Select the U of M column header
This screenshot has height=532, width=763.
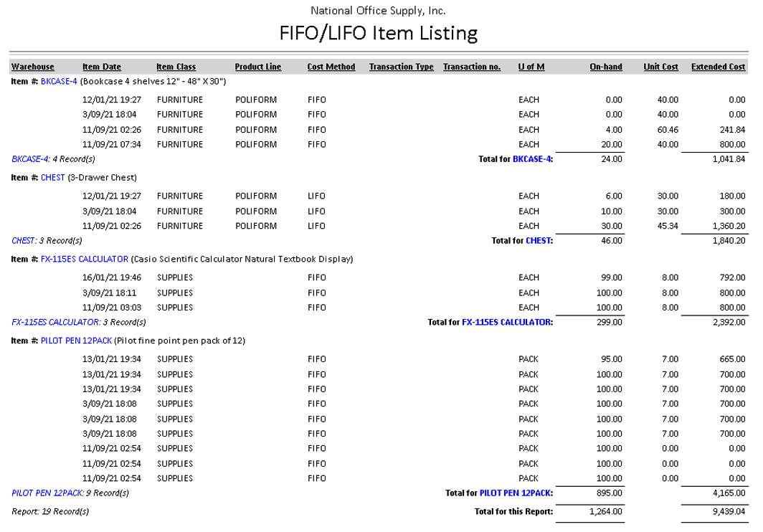point(531,67)
